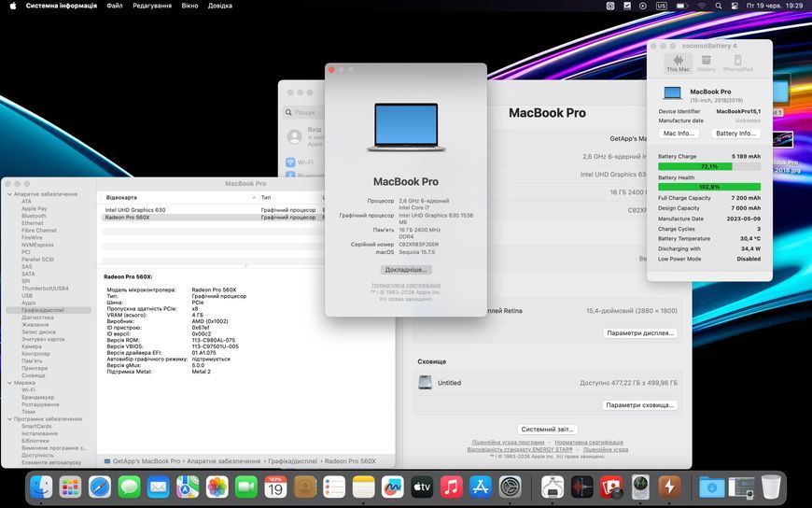Open Launchpad in the Dock

pyautogui.click(x=70, y=487)
